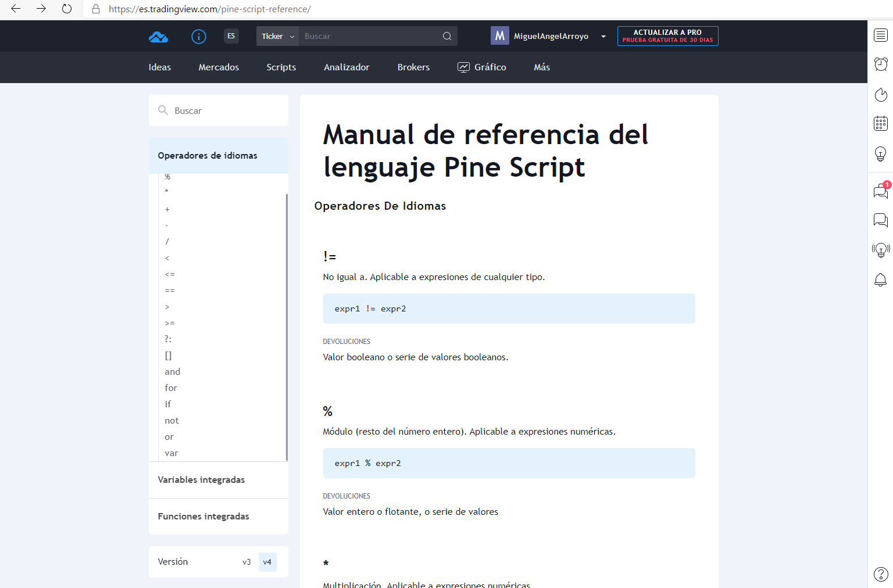Open the M user avatar
This screenshot has height=588, width=893.
click(500, 36)
